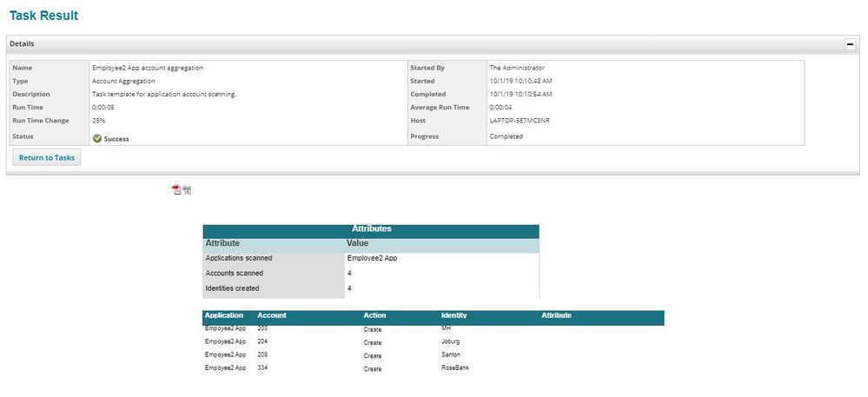Screen dimensions: 868x397
Task: Select the Task Result page heading
Action: click(x=43, y=16)
